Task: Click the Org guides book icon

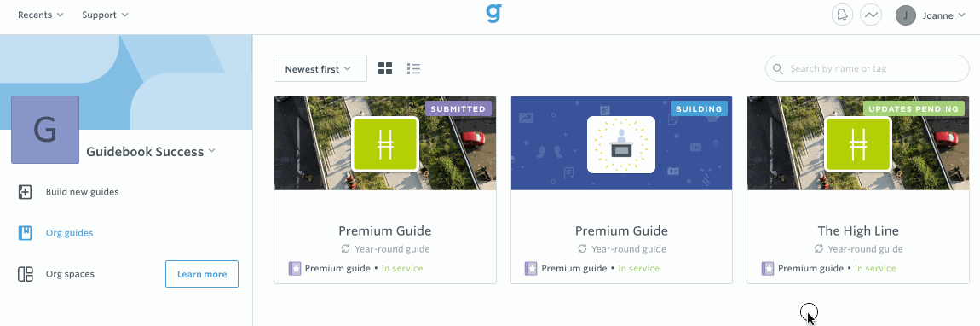Action: tap(25, 233)
